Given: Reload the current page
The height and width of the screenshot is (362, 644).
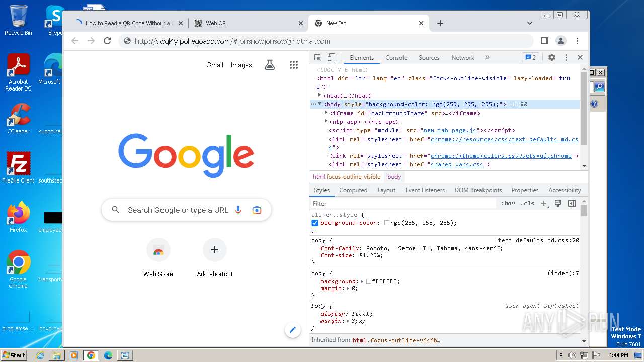Looking at the screenshot, I should tap(107, 41).
